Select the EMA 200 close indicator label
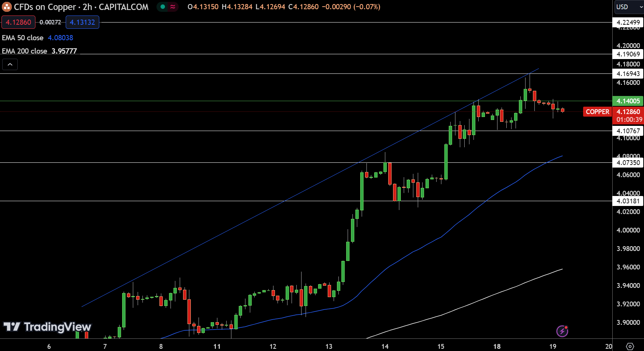 point(24,51)
